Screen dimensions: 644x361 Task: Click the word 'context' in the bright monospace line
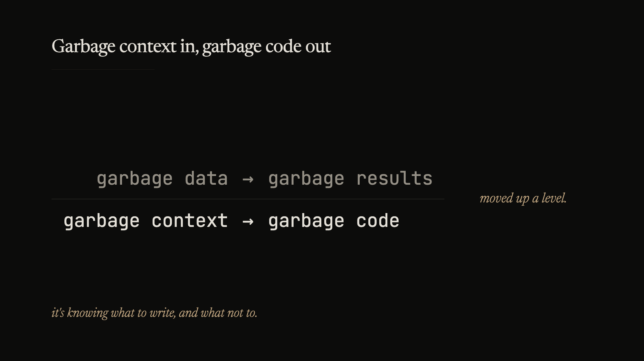(x=190, y=221)
